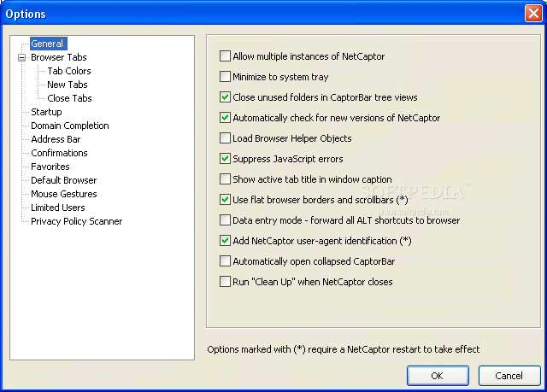The width and height of the screenshot is (547, 392).
Task: Click the Cancel button
Action: [509, 376]
